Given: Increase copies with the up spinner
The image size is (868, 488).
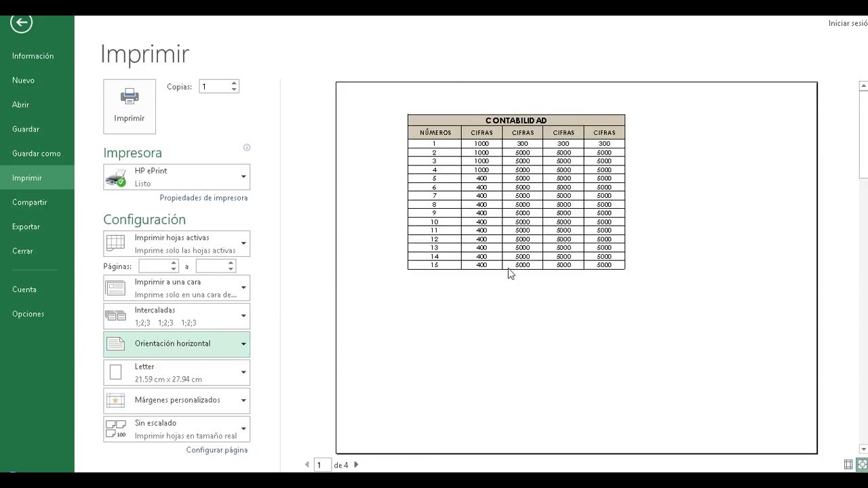Looking at the screenshot, I should point(234,83).
